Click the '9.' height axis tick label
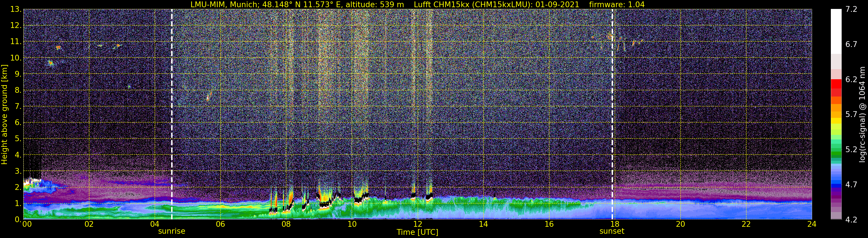This screenshot has height=238, width=868. point(18,74)
